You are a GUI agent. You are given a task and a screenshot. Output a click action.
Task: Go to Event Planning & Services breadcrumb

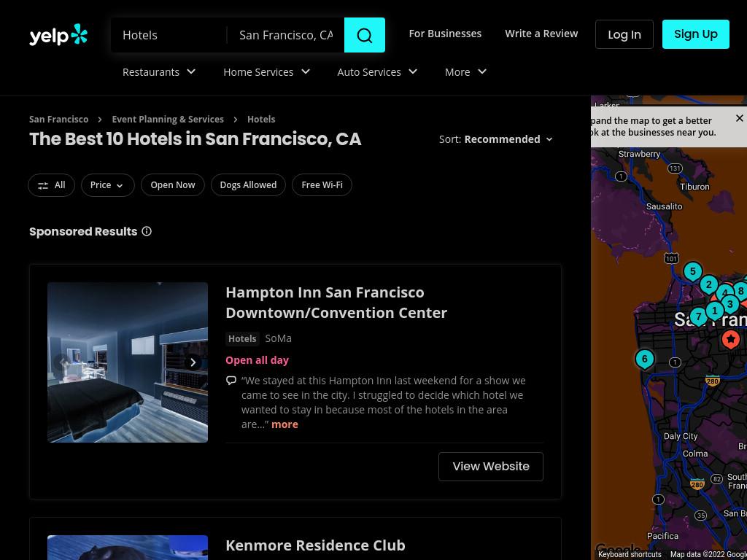point(168,119)
